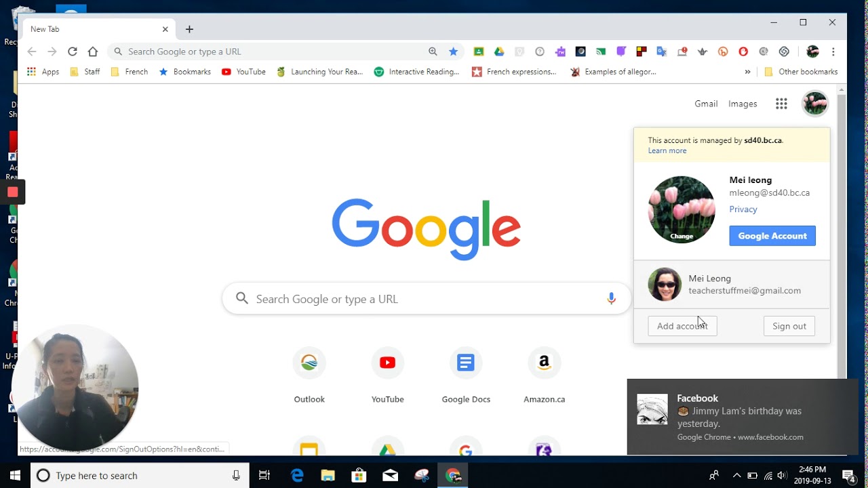
Task: Open File Explorer from the taskbar
Action: [328, 475]
